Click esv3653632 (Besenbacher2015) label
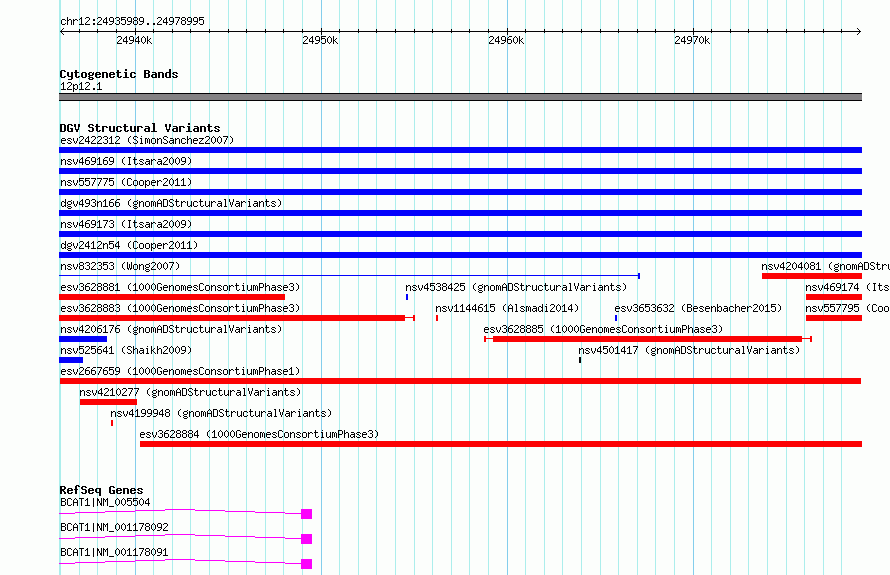 coord(698,308)
